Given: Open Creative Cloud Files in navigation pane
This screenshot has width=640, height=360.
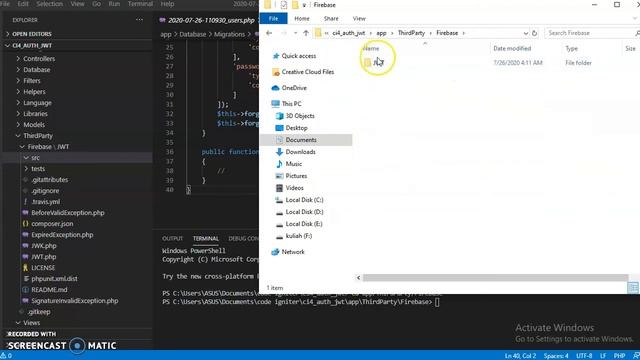Looking at the screenshot, I should pos(307,72).
